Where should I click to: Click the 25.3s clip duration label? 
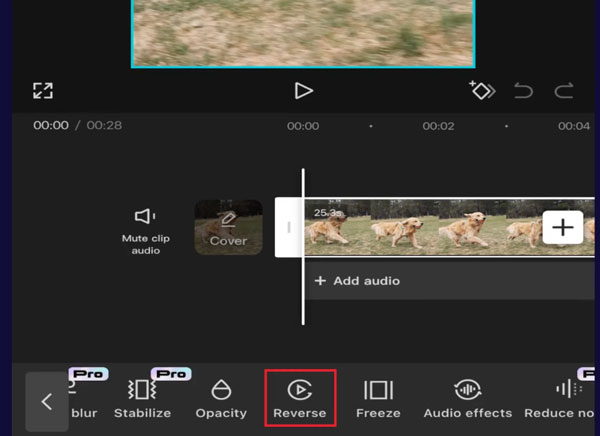pyautogui.click(x=327, y=213)
